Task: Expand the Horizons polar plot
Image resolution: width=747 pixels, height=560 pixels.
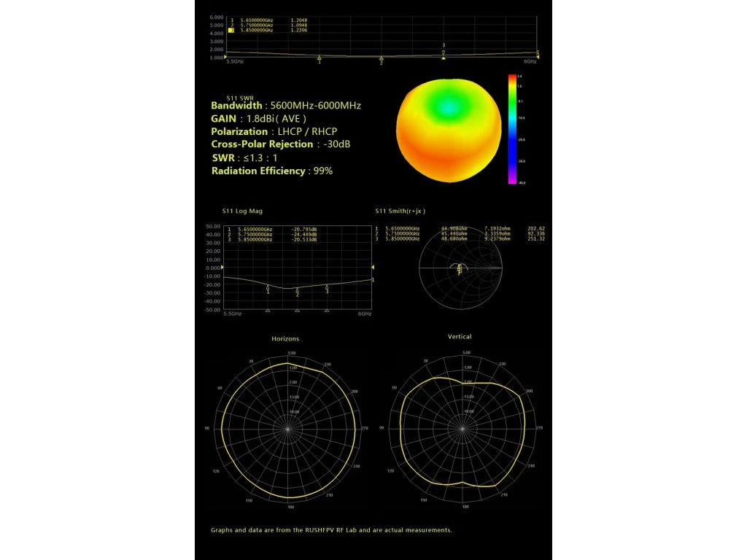Action: [285, 338]
